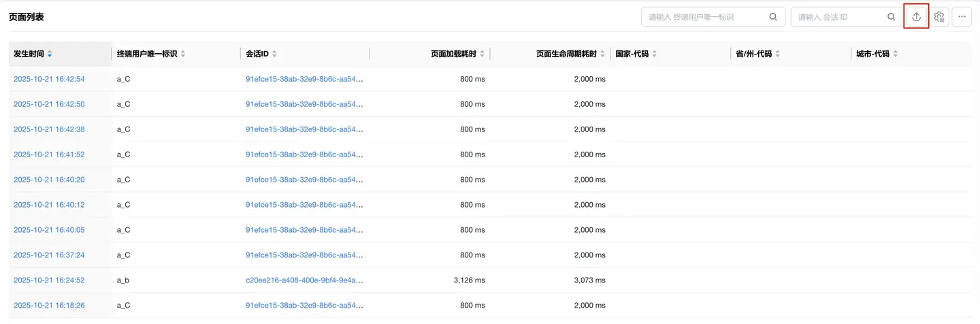Sort the 国家-代码 column

[654, 54]
